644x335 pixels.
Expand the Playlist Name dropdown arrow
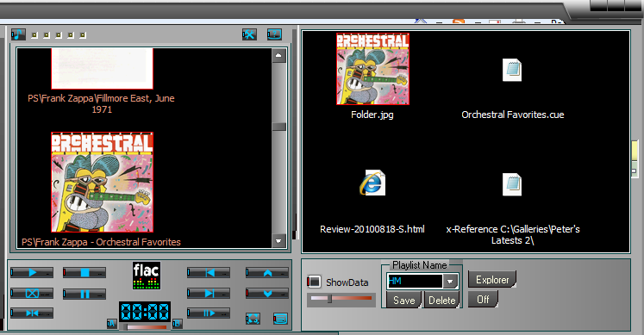click(450, 282)
